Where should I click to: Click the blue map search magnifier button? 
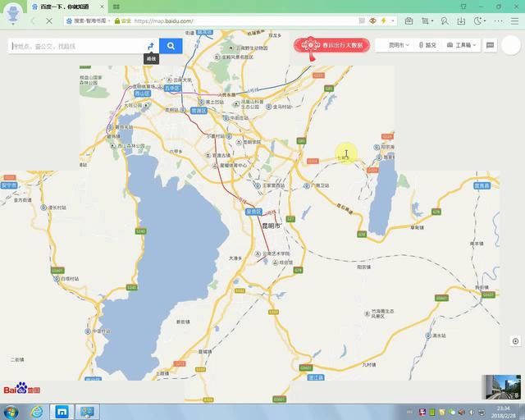(x=171, y=46)
